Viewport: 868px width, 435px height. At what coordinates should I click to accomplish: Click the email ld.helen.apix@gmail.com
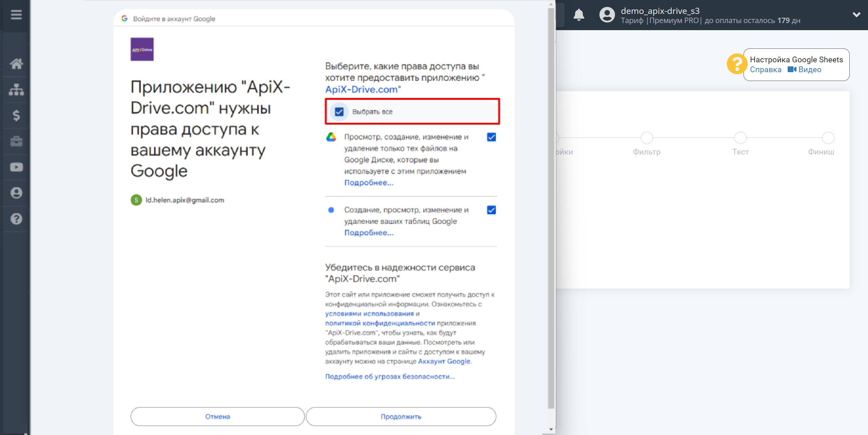click(185, 200)
